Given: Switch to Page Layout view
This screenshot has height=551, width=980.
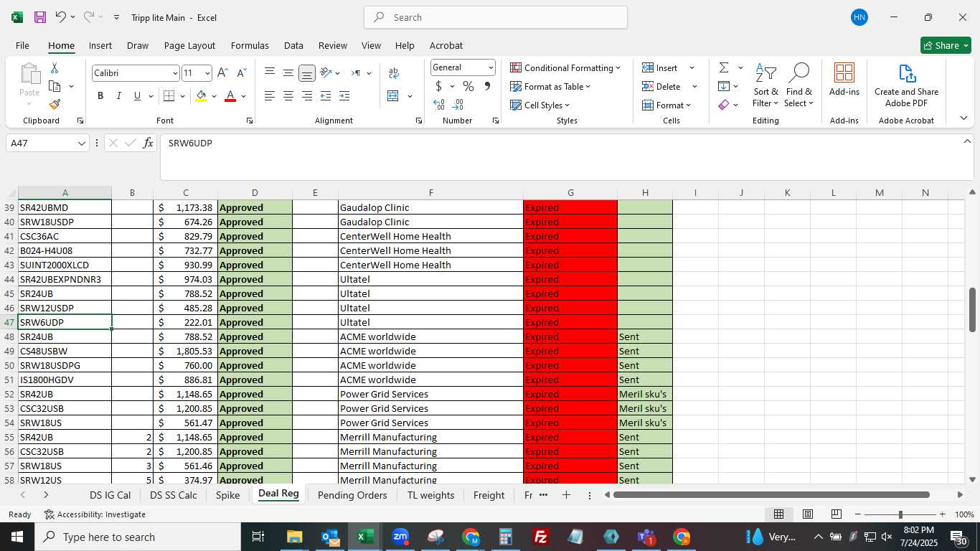Looking at the screenshot, I should (807, 514).
